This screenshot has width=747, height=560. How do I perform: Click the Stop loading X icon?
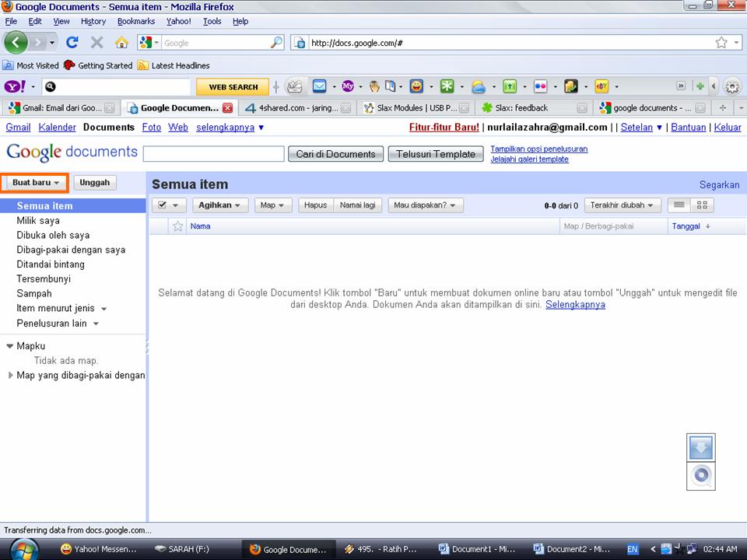(x=97, y=43)
